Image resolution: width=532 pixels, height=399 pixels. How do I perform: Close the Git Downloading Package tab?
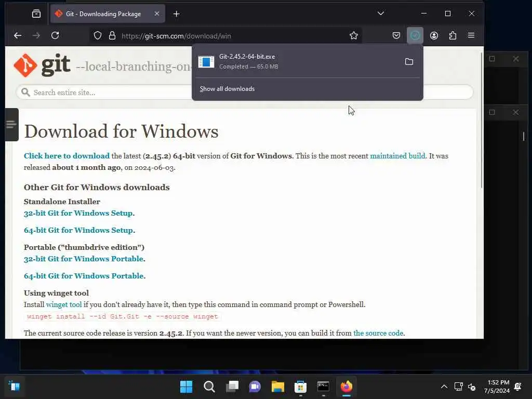157,14
